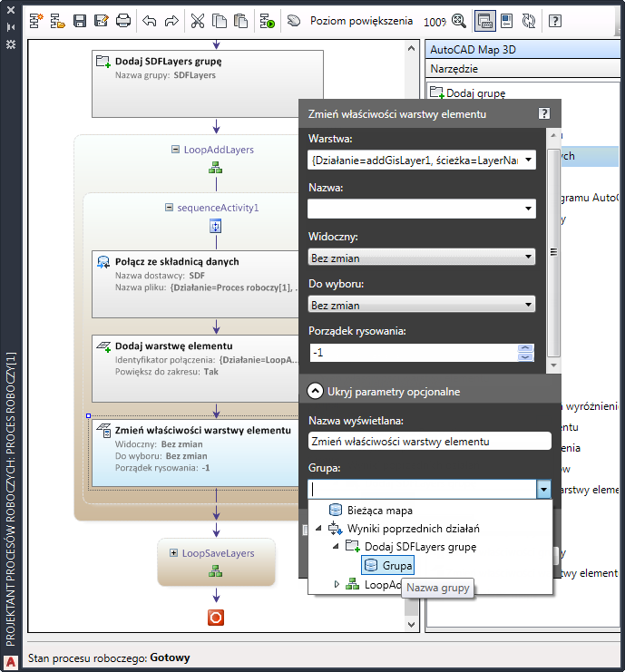This screenshot has width=625, height=672.
Task: Click the AutoCAD logo icon in bottom corner
Action: point(11,663)
